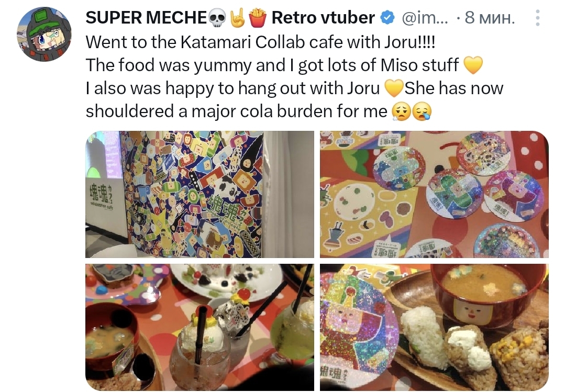565x392 pixels.
Task: Open the drinks and desserts photo
Action: pos(200,327)
